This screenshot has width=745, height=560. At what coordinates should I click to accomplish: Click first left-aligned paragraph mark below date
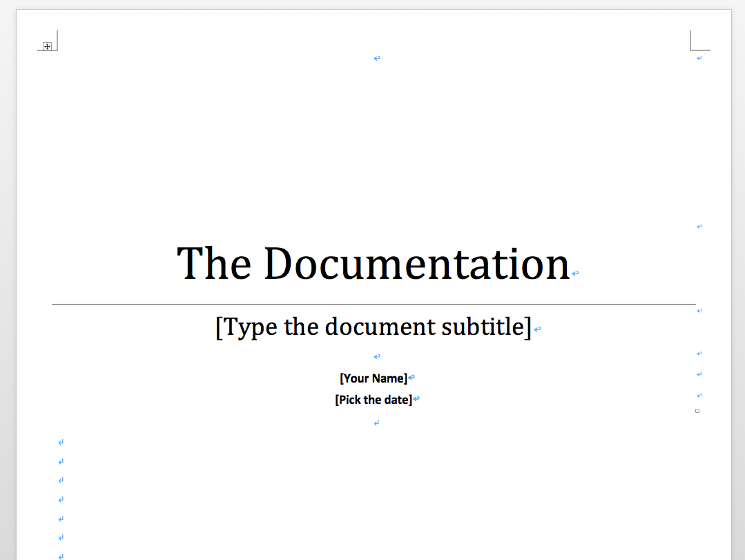coord(61,442)
